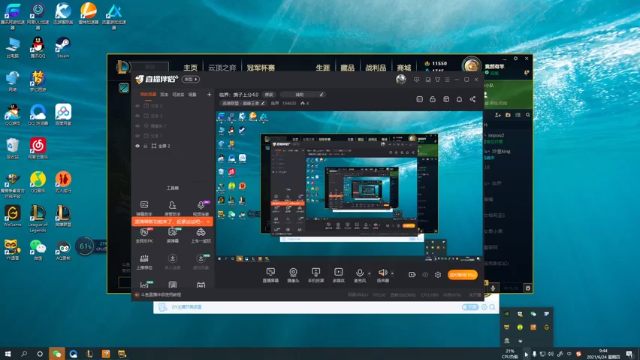Viewport: 640px width, 360px height.
Task: Click the funnel icon in streaming app title bar
Action: (437, 80)
